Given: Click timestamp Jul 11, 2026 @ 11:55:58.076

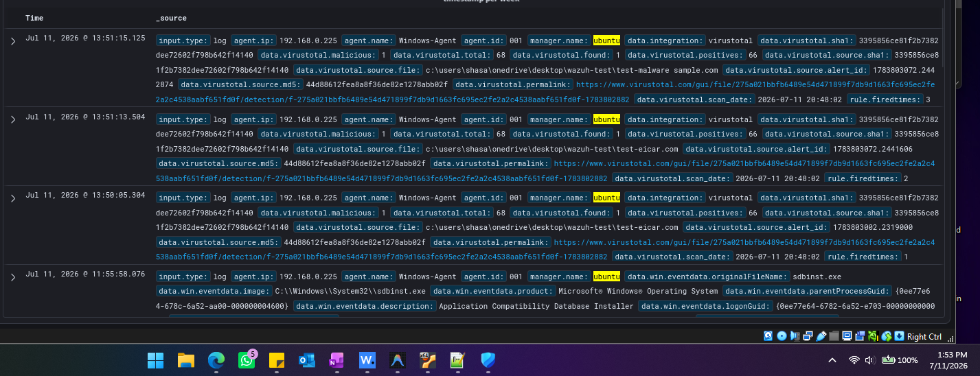Looking at the screenshot, I should point(85,274).
